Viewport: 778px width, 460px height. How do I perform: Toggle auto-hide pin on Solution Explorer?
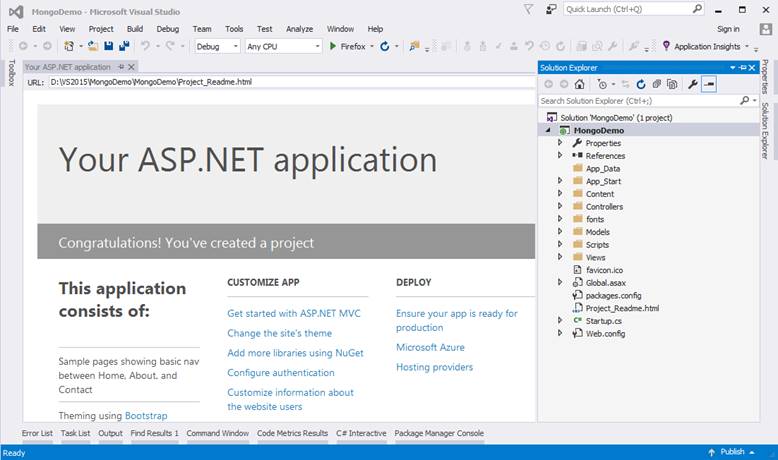(x=744, y=67)
